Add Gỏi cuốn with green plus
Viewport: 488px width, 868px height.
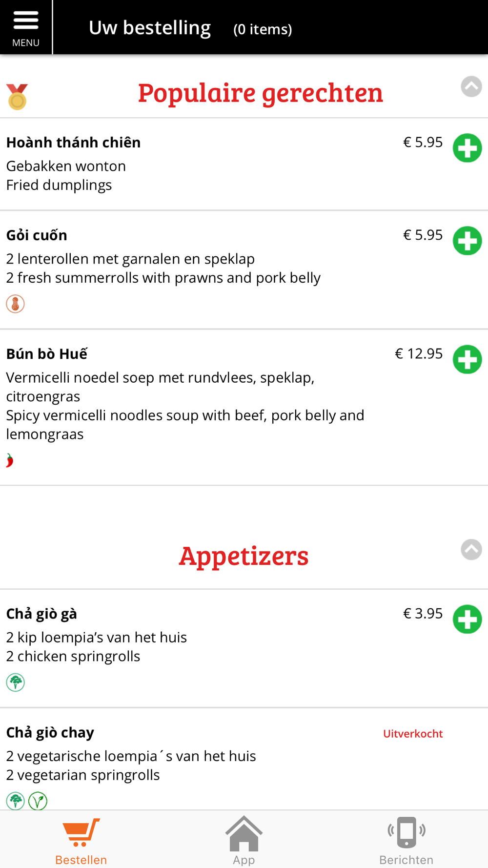(467, 241)
